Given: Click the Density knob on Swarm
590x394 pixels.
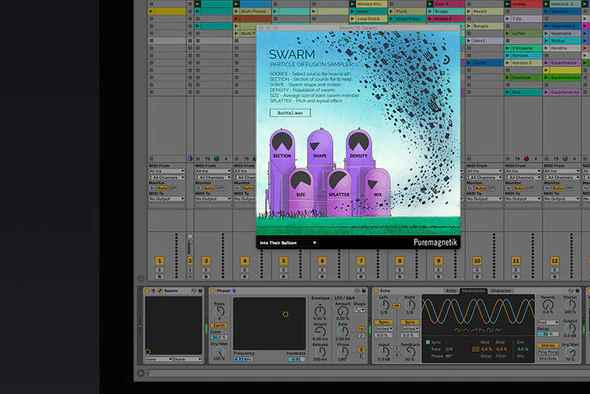Looking at the screenshot, I should (x=359, y=142).
